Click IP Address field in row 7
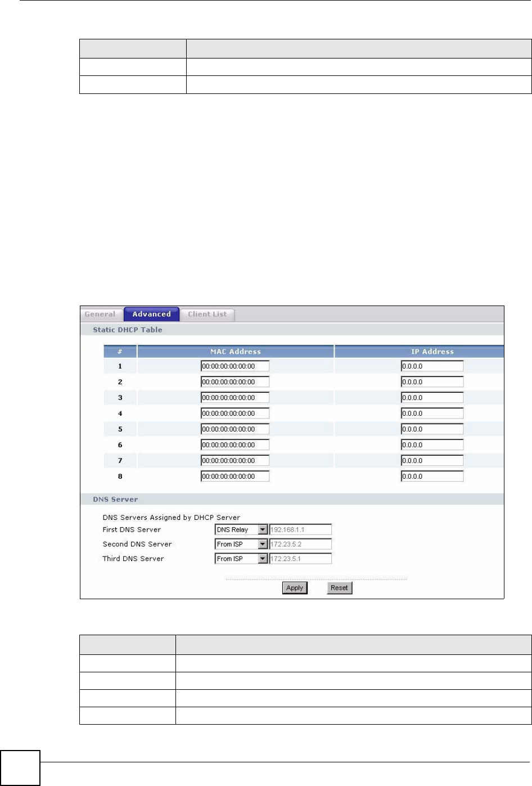This screenshot has height=786, width=532. 432,461
